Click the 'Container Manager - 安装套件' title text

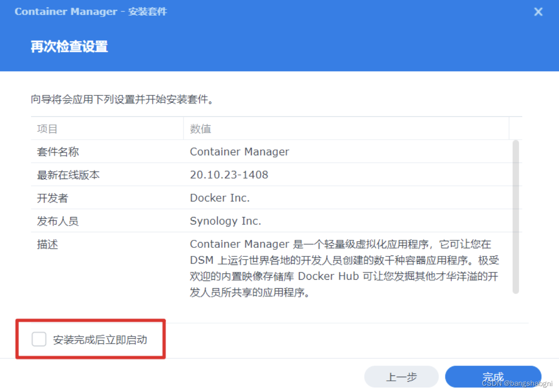click(x=91, y=12)
